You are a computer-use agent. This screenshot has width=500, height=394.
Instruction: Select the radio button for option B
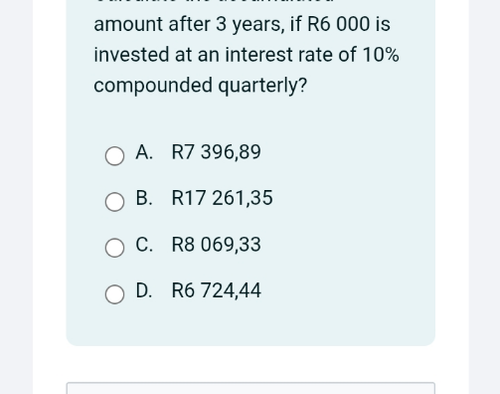115,202
